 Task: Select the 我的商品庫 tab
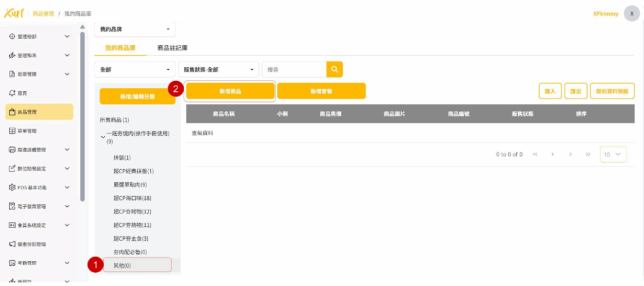coord(120,48)
